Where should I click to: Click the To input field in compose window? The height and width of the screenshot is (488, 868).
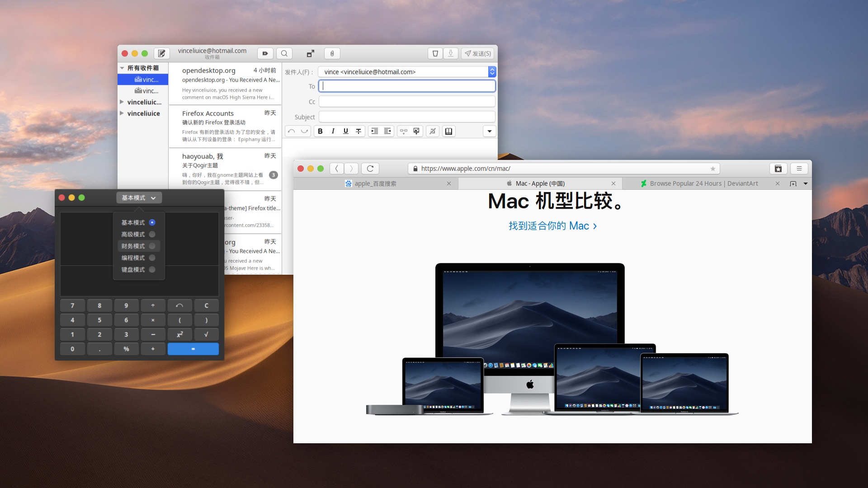407,86
